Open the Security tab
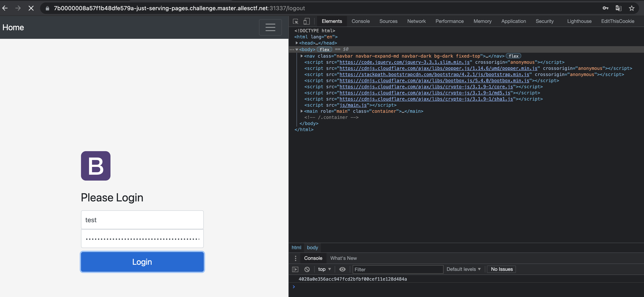 pos(545,21)
